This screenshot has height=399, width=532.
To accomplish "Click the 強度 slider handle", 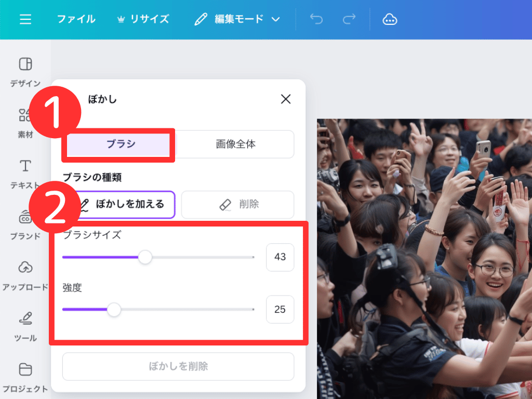I will (x=114, y=310).
